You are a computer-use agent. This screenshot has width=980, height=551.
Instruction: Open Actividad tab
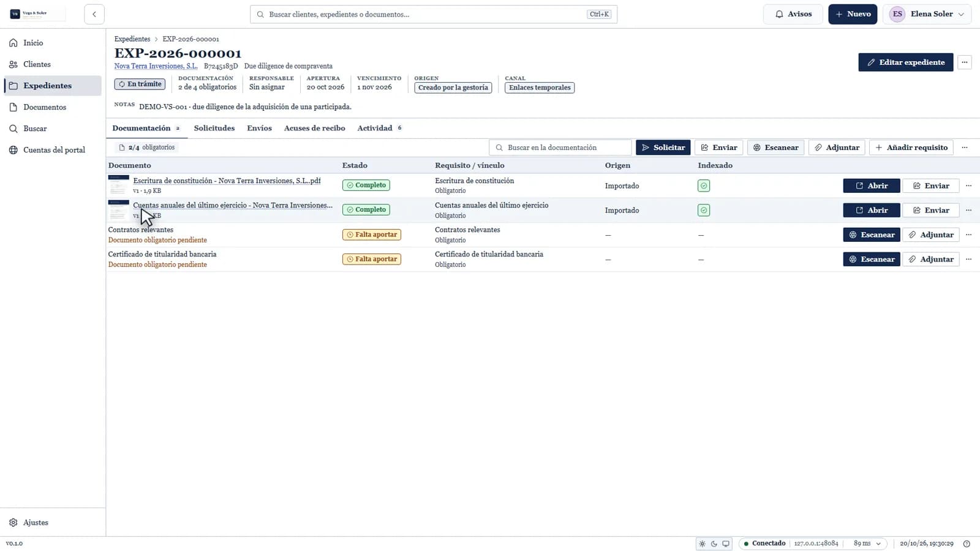[x=379, y=128]
